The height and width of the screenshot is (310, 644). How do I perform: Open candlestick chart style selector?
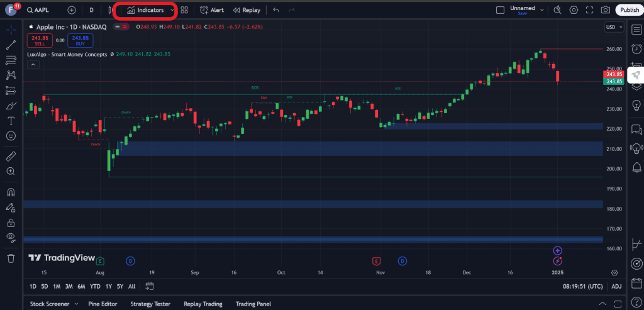coord(109,10)
